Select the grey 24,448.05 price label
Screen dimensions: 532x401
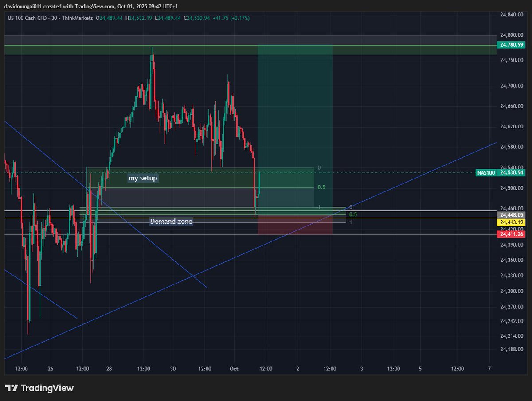(x=512, y=214)
